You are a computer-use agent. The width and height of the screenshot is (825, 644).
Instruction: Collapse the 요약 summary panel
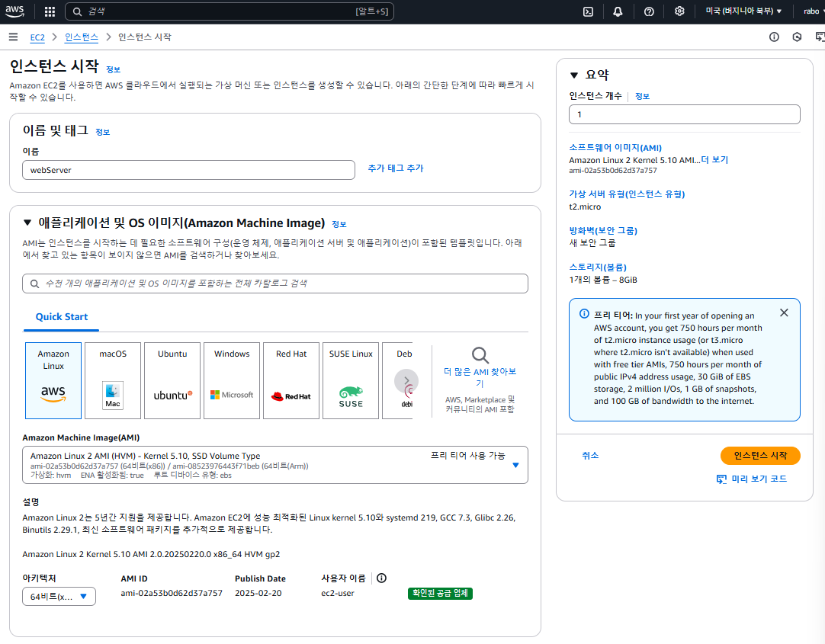574,75
